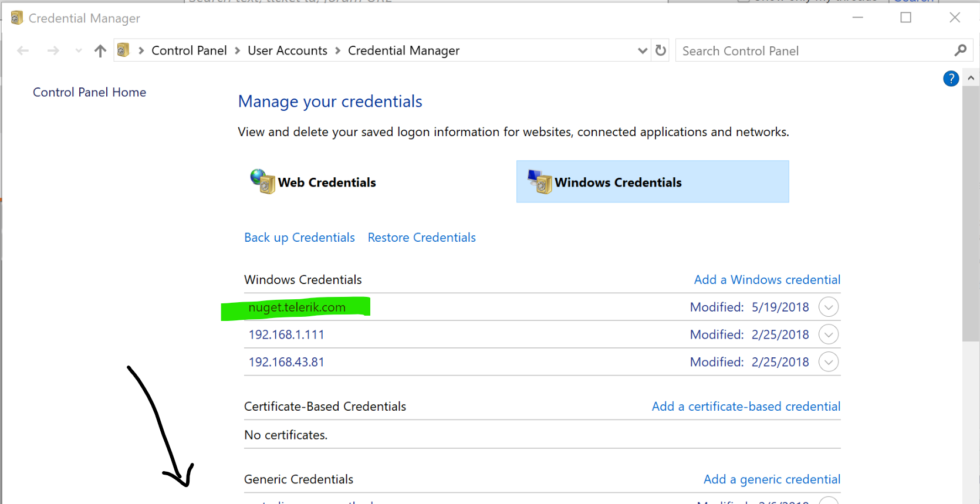Open recent locations dropdown arrow

79,51
